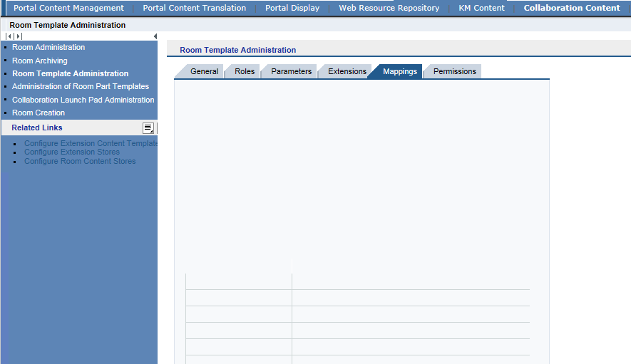Select Room Template Administration sidebar entry
631x364 pixels.
click(70, 73)
